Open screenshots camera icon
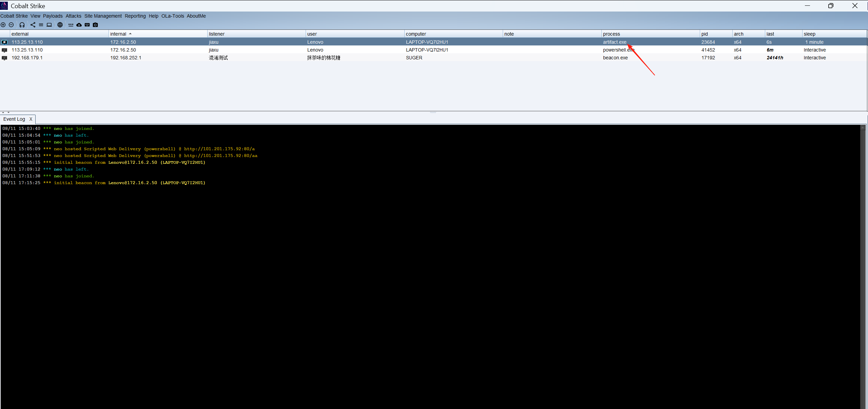 tap(95, 25)
